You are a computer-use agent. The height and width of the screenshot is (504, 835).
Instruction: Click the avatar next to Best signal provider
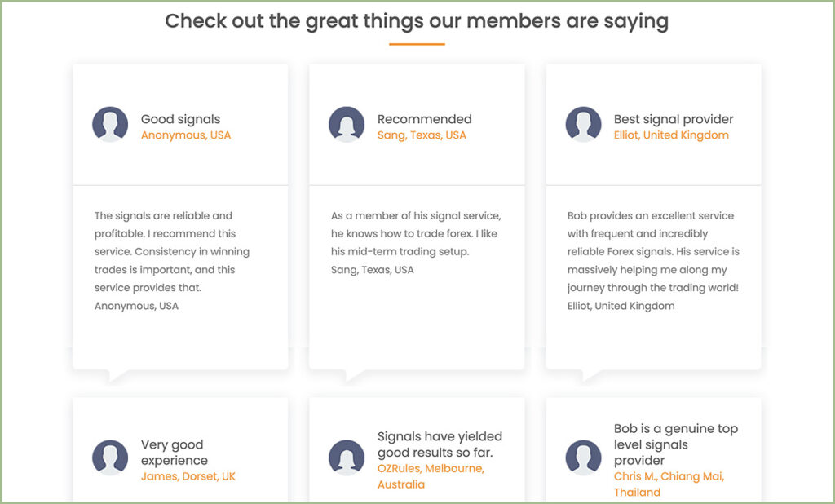coord(583,125)
